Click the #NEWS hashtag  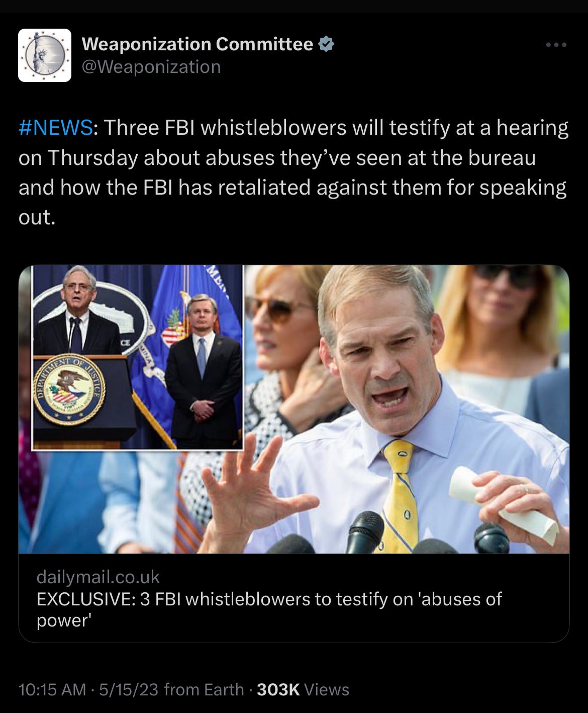(56, 128)
